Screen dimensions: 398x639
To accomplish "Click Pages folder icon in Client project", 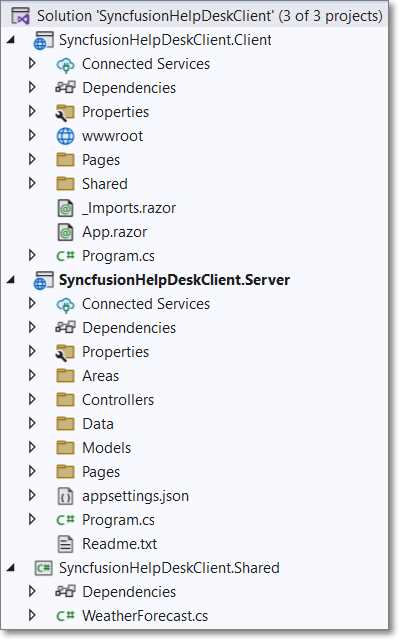I will click(65, 160).
